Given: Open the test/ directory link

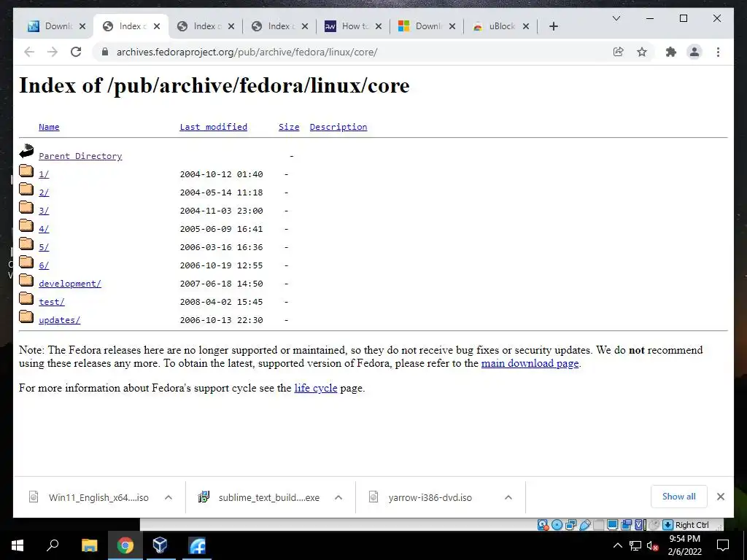Looking at the screenshot, I should pyautogui.click(x=52, y=302).
